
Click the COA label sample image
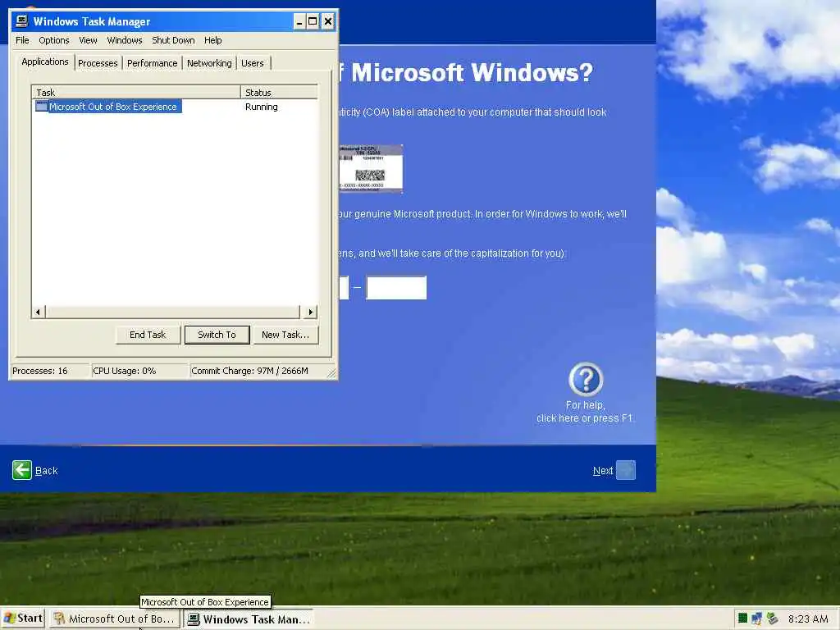[371, 169]
